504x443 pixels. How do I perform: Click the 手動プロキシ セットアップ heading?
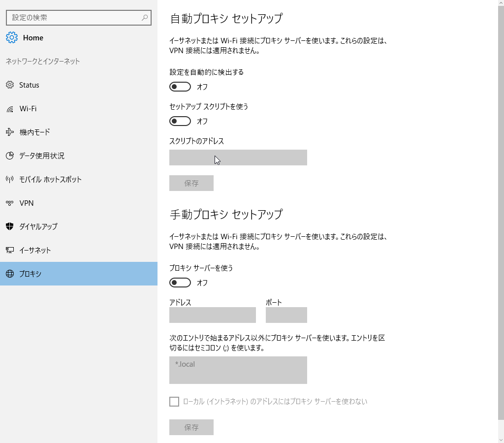(226, 215)
